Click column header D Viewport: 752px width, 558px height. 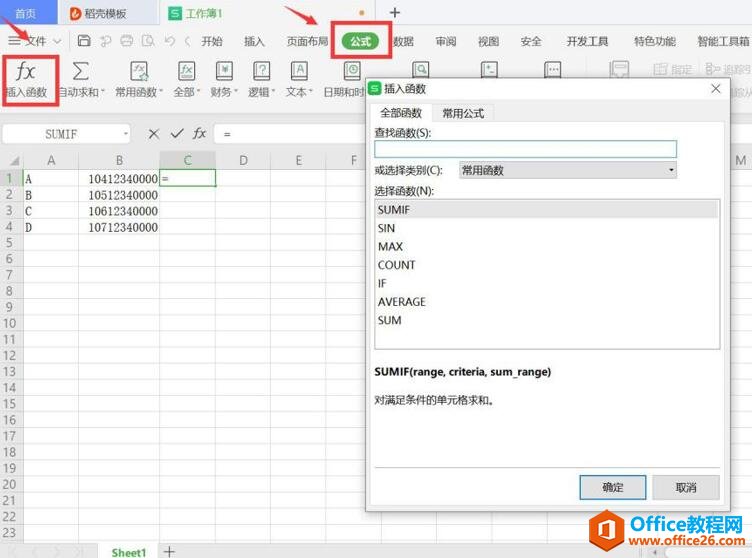tap(243, 160)
